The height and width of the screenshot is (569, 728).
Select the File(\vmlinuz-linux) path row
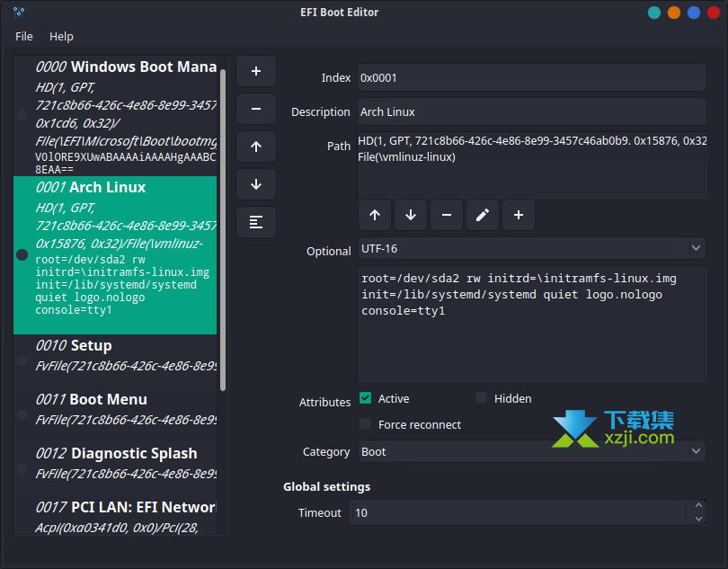click(532, 157)
